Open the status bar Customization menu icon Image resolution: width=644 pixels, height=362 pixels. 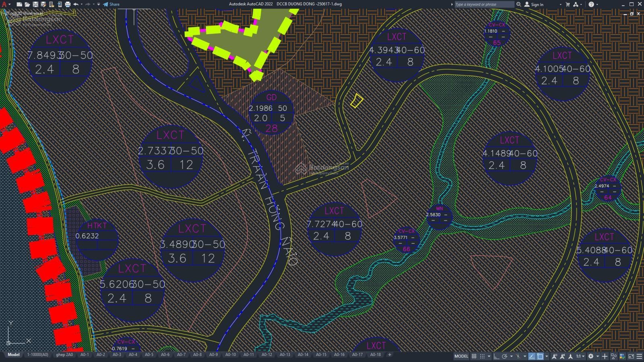[x=639, y=356]
